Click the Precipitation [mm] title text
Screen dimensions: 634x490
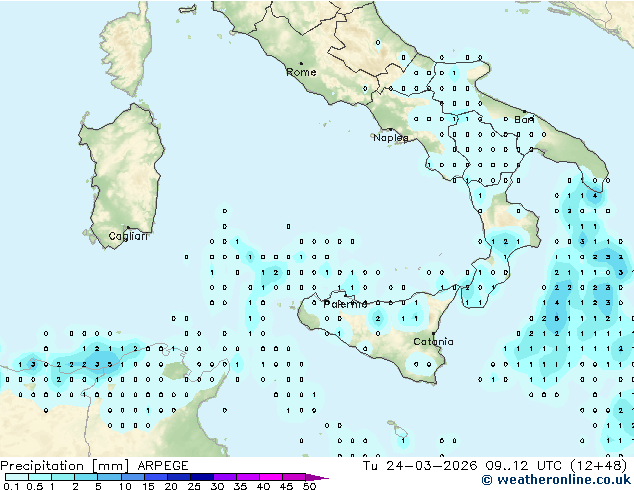pyautogui.click(x=65, y=466)
